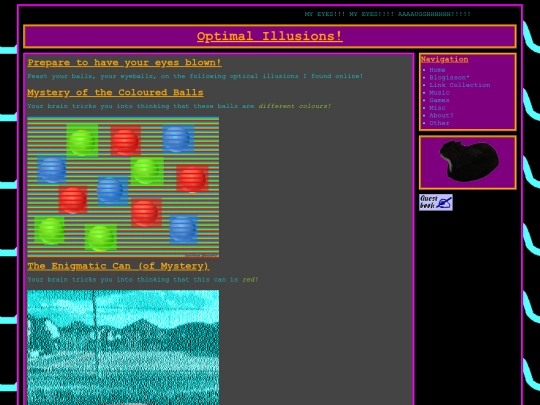Open the Guestbook badge icon

[x=436, y=202]
